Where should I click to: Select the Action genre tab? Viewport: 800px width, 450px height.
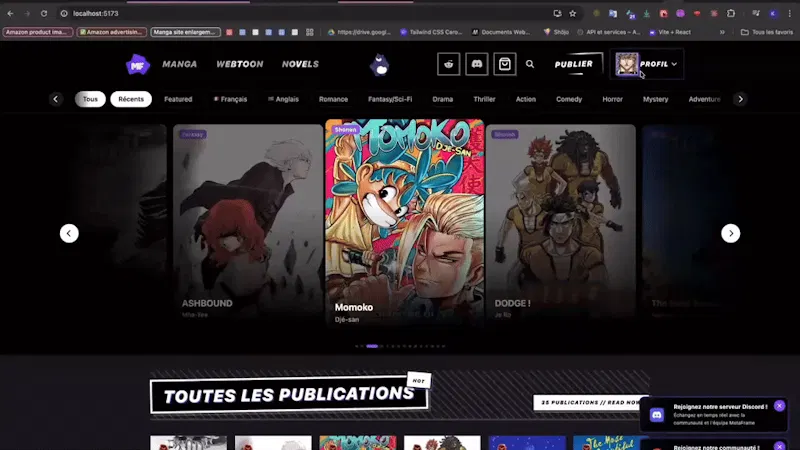coord(526,99)
